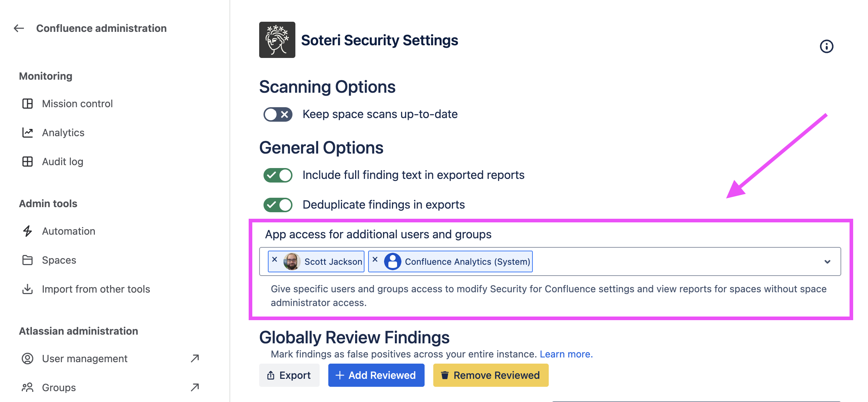Disable Include full finding text toggle

point(278,175)
